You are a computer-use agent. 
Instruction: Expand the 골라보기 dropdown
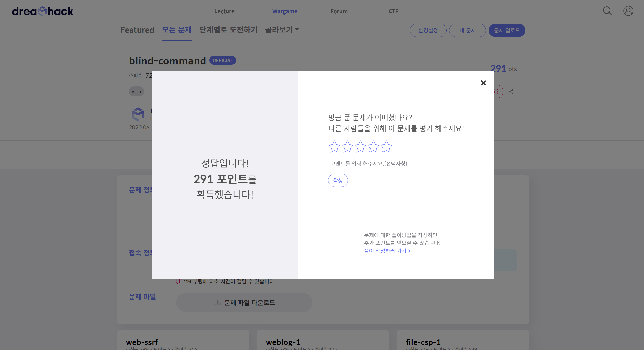coord(282,30)
